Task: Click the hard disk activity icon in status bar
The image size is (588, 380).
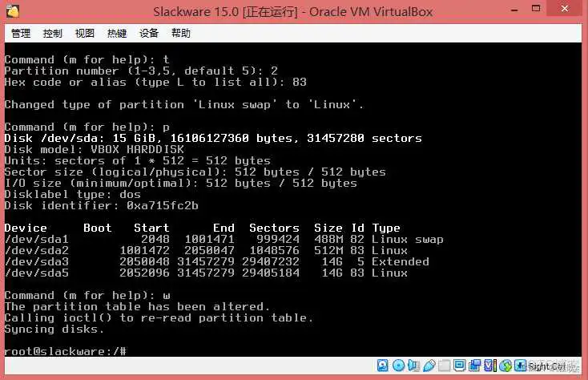Action: (x=382, y=366)
